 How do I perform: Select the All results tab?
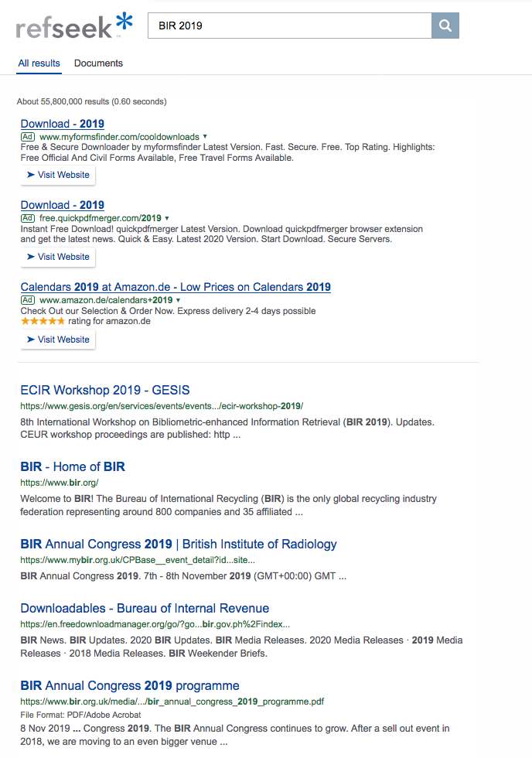[x=39, y=63]
